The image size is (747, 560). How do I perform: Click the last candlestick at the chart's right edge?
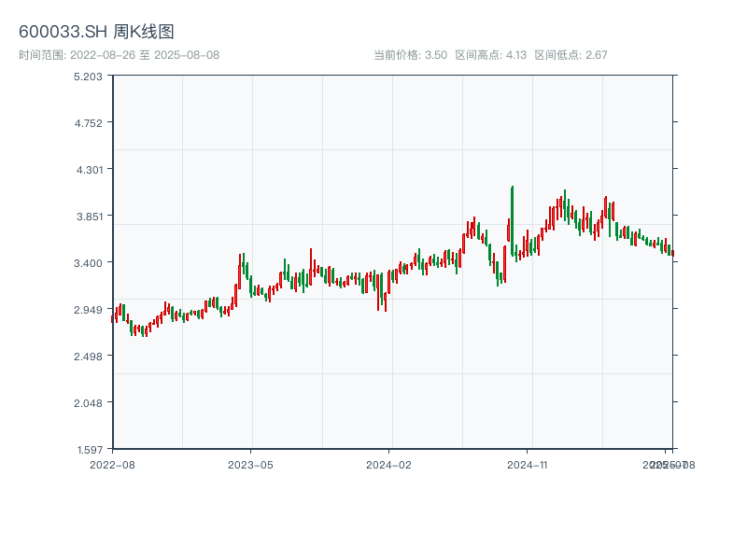tap(672, 253)
